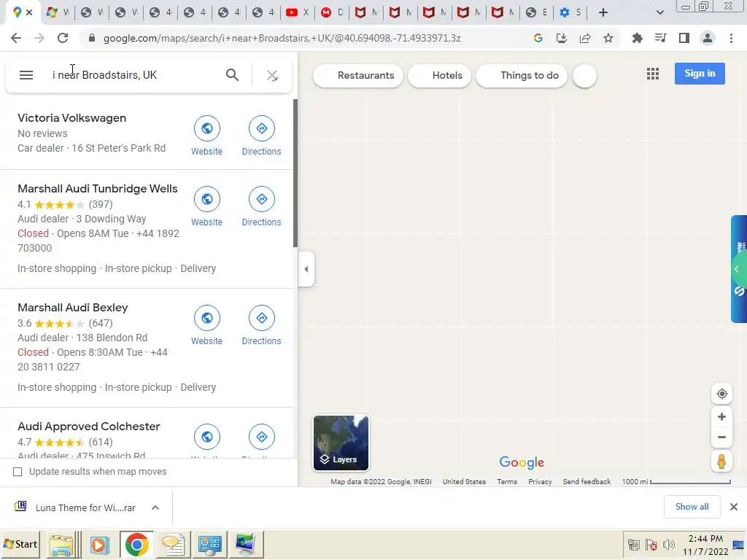Close the downloads bar
This screenshot has width=747, height=560.
[734, 507]
